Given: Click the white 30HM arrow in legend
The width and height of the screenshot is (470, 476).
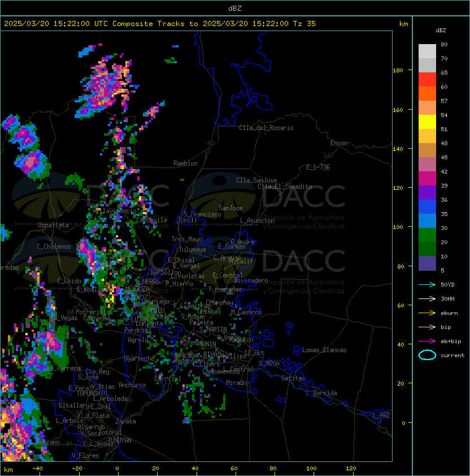Looking at the screenshot, I should pos(427,298).
